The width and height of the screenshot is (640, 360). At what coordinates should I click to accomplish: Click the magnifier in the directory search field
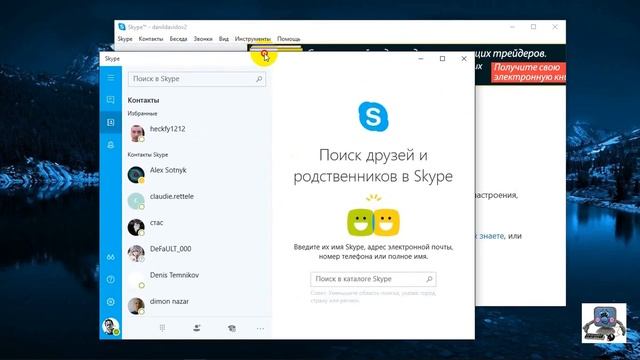(429, 279)
